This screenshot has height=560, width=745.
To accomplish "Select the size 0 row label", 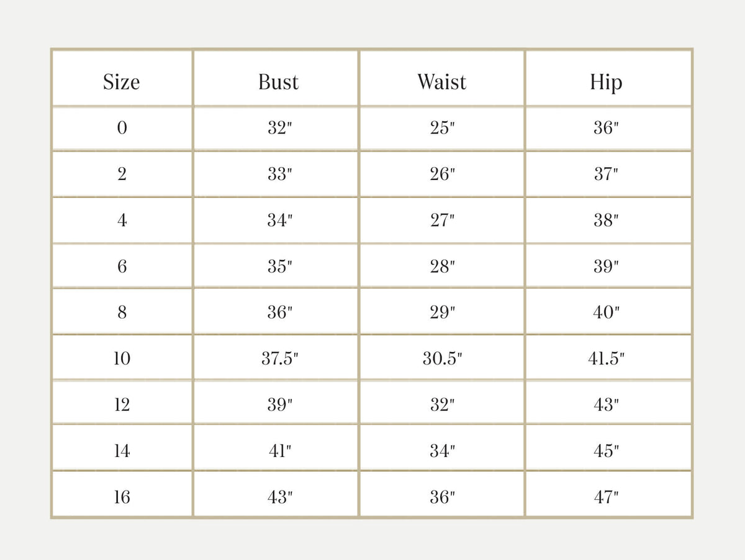I will [x=122, y=129].
